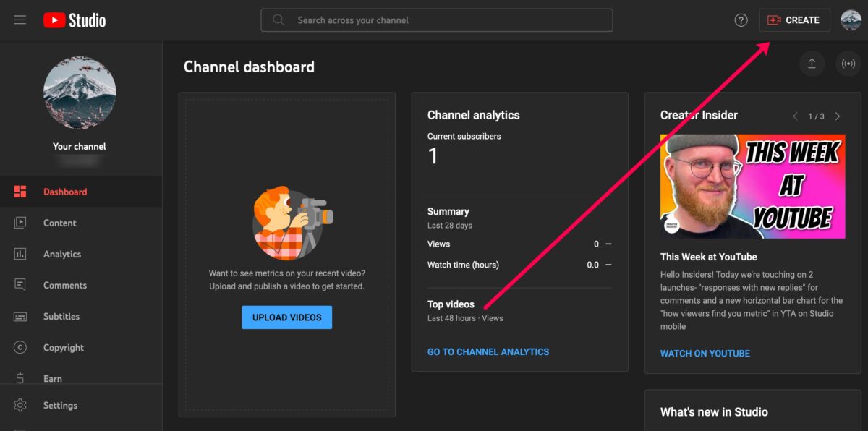This screenshot has height=431, width=868.
Task: Open the Earn section label
Action: point(53,378)
